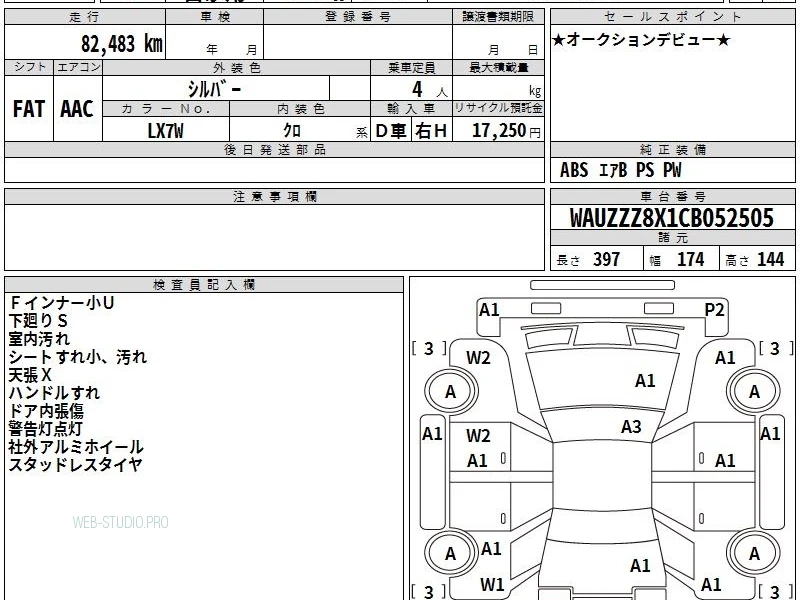
Task: Click the note 天張X
Action: [30, 375]
